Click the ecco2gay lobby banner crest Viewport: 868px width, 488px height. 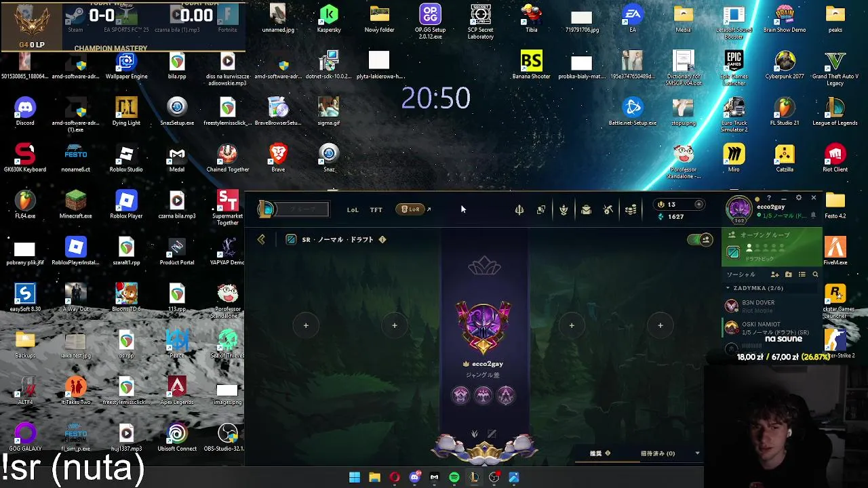484,327
